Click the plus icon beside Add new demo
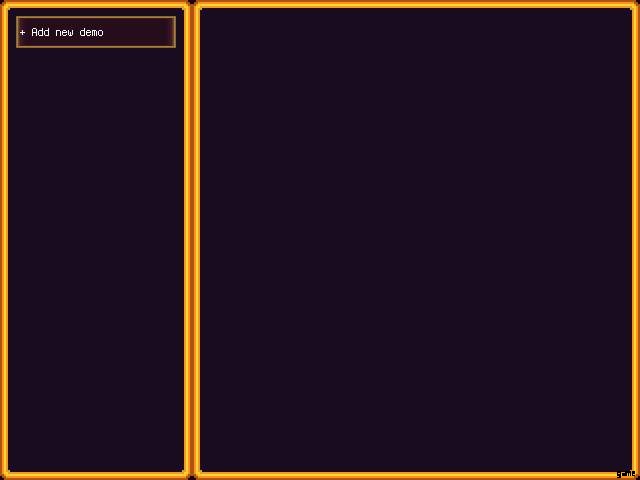Image resolution: width=640 pixels, height=480 pixels. (x=23, y=33)
